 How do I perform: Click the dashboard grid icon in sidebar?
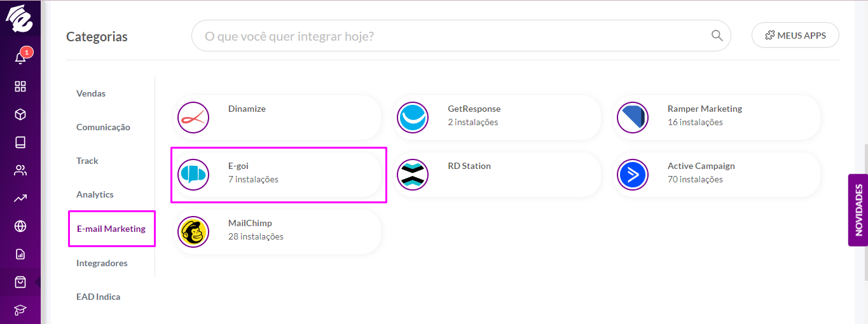(20, 86)
